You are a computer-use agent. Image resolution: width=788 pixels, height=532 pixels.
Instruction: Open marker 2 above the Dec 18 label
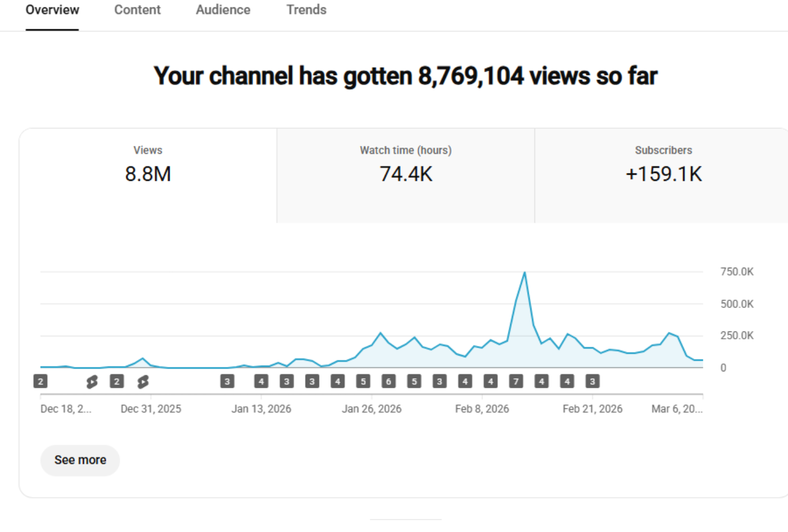[x=41, y=382]
